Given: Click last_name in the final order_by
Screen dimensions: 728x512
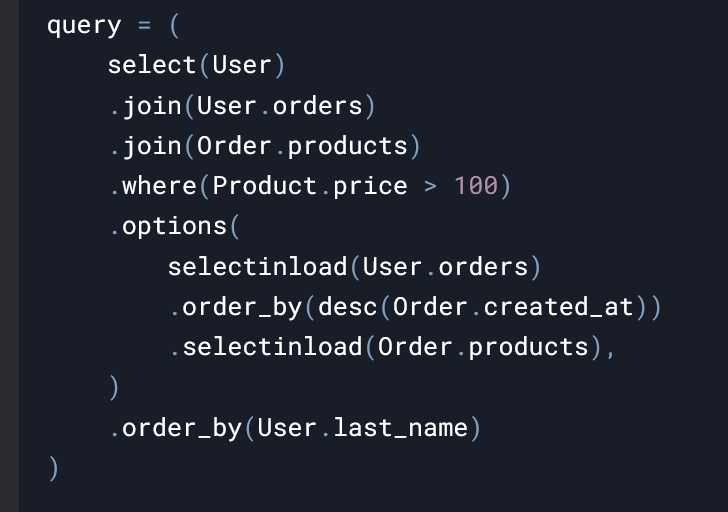Looking at the screenshot, I should coord(401,428).
